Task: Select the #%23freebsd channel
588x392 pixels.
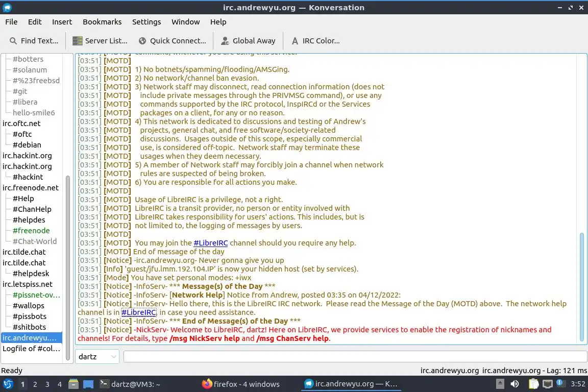Action: click(36, 80)
